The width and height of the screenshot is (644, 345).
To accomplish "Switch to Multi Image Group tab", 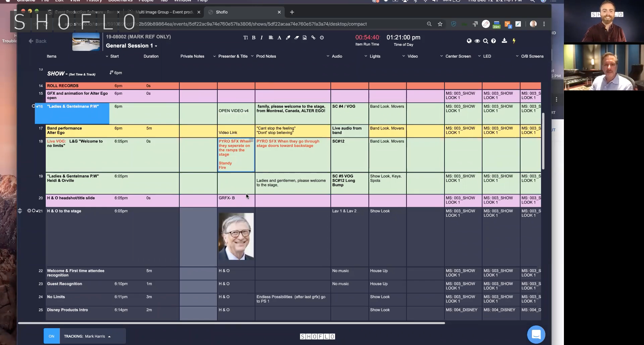I will click(164, 12).
